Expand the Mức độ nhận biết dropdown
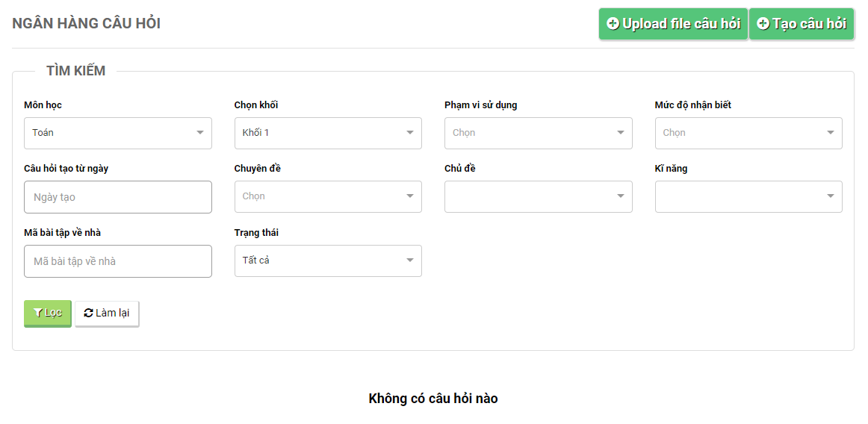868x424 pixels. [x=748, y=133]
